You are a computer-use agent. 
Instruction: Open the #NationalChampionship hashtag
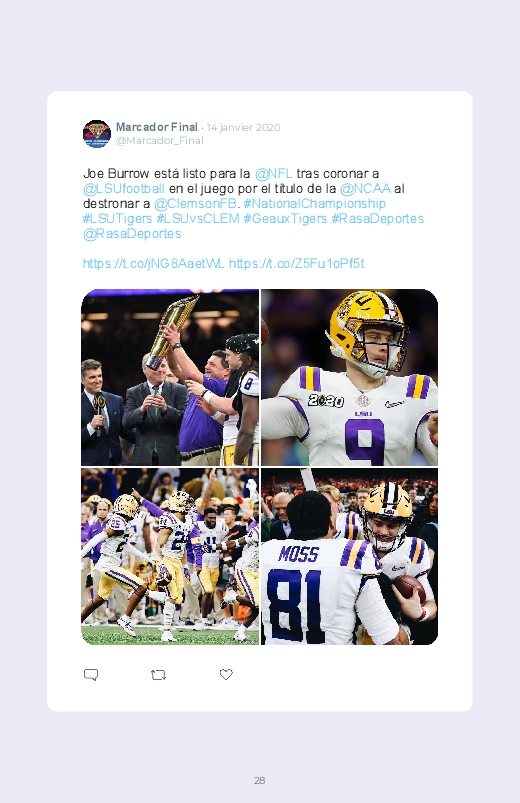(315, 203)
